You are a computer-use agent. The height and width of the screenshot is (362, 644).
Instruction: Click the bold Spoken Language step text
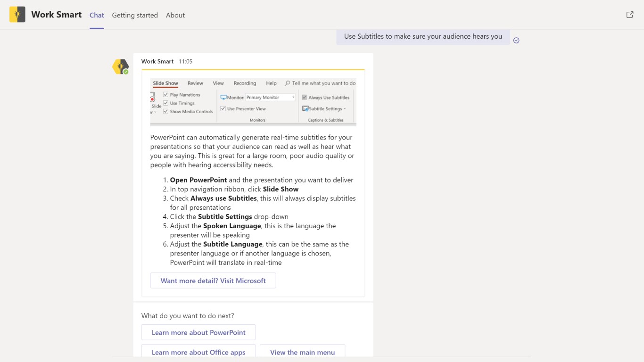tap(232, 226)
